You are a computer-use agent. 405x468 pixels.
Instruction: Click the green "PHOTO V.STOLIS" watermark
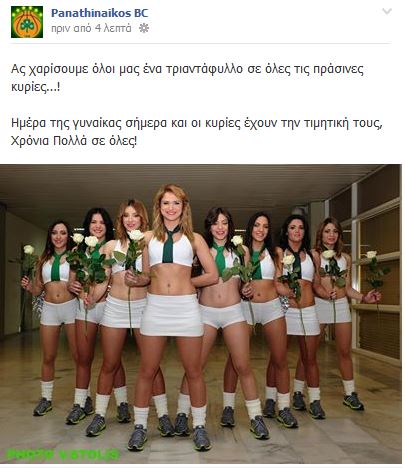[x=63, y=454]
